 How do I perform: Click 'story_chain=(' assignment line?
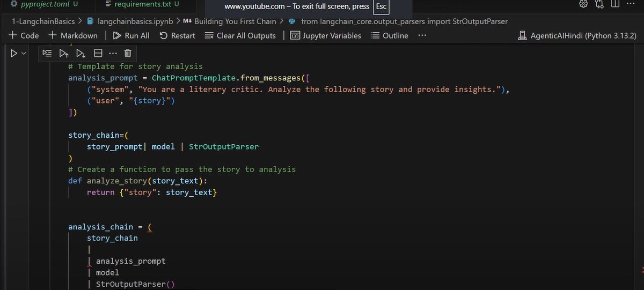(98, 135)
